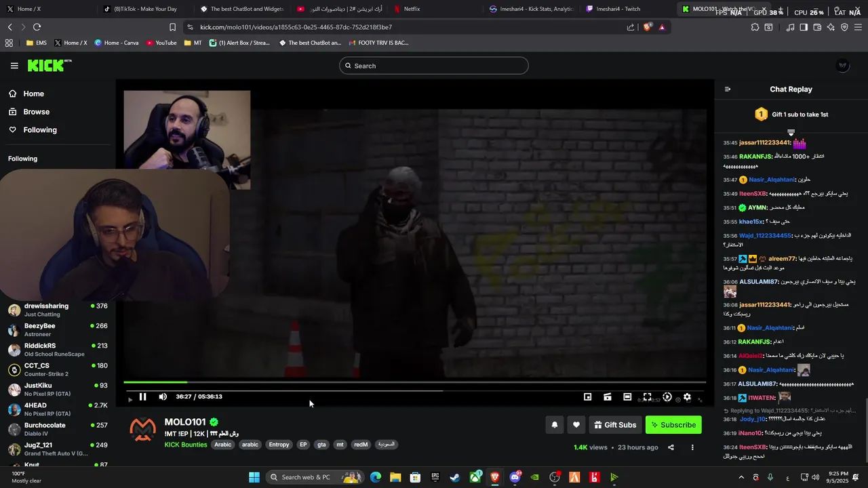This screenshot has height=488, width=868.
Task: Click the gta tag
Action: [x=321, y=445]
